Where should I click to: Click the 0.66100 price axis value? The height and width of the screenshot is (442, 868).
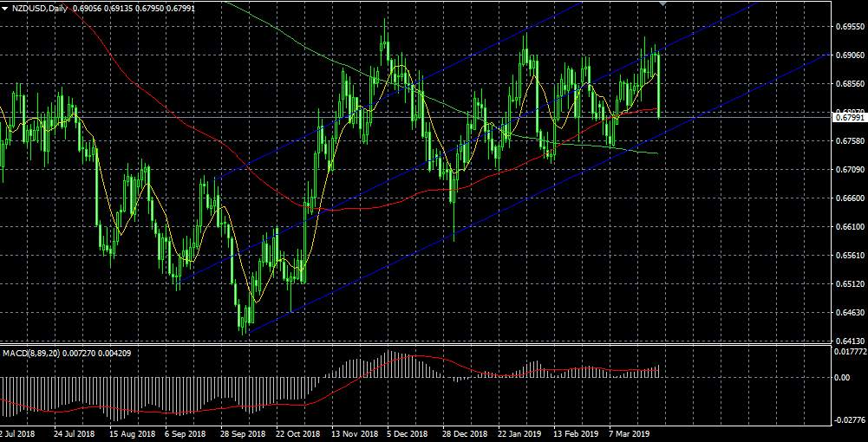[850, 227]
